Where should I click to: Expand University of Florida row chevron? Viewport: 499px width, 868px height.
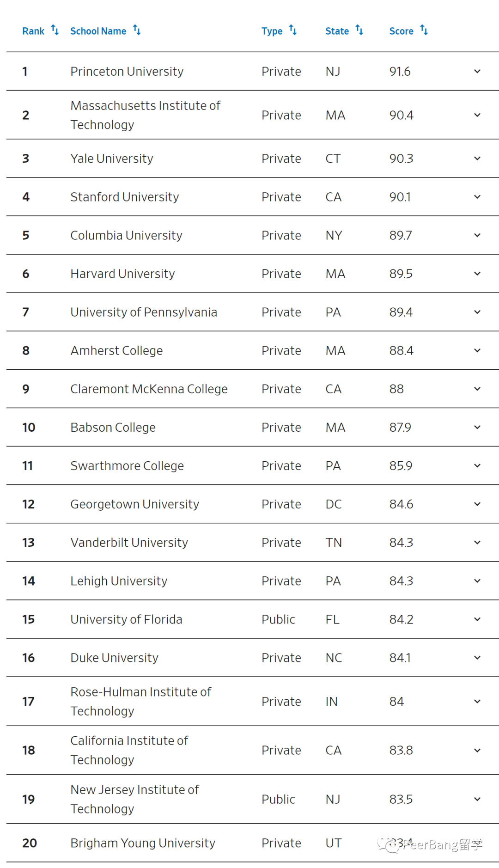477,619
